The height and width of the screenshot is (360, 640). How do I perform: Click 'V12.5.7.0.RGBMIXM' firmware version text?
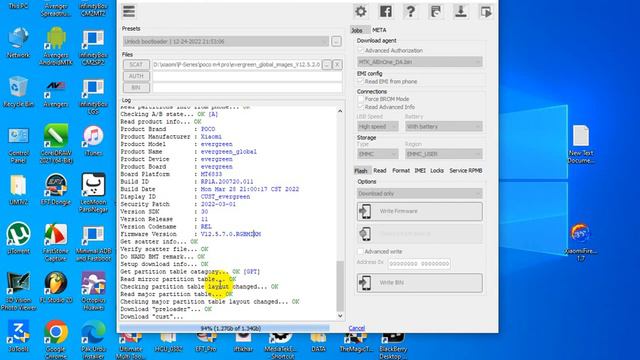click(231, 234)
